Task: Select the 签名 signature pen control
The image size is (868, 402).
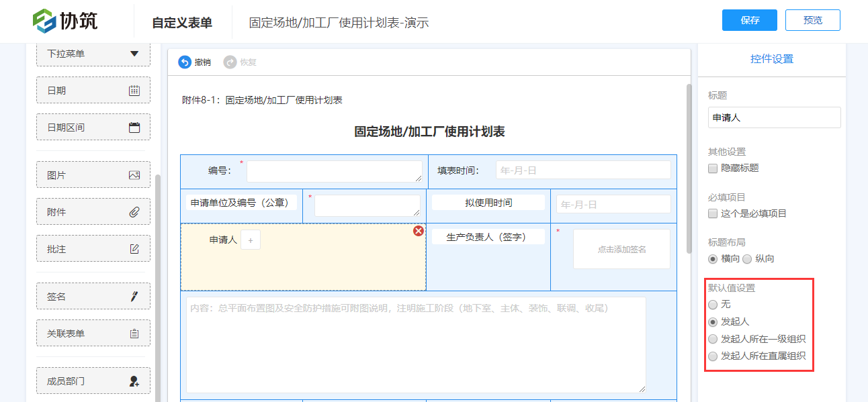Action: pos(93,295)
